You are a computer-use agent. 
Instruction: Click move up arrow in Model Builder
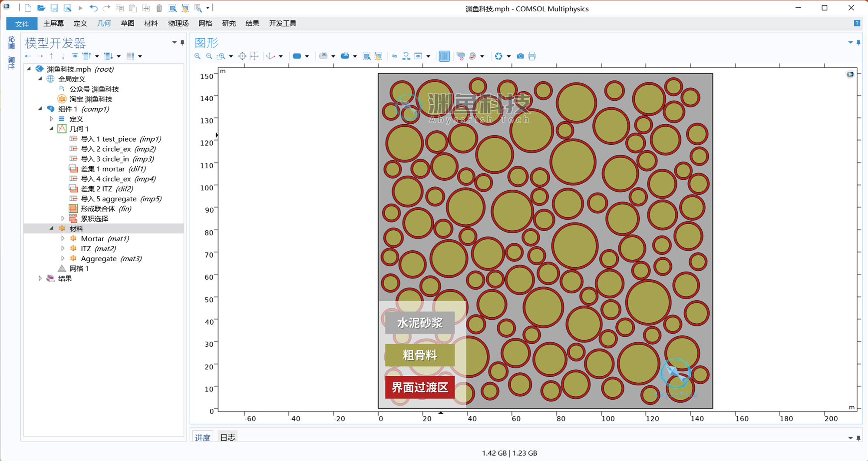(52, 56)
